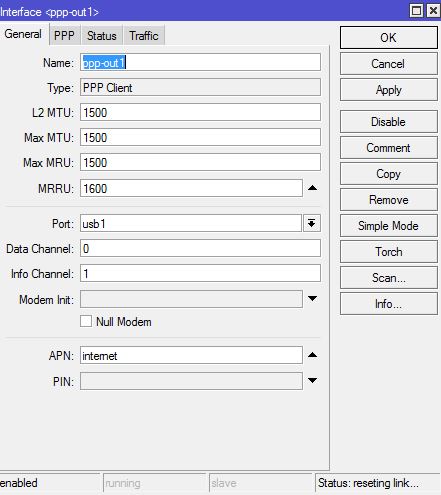
Task: Tick the Null Modem checkbox
Action: point(86,321)
